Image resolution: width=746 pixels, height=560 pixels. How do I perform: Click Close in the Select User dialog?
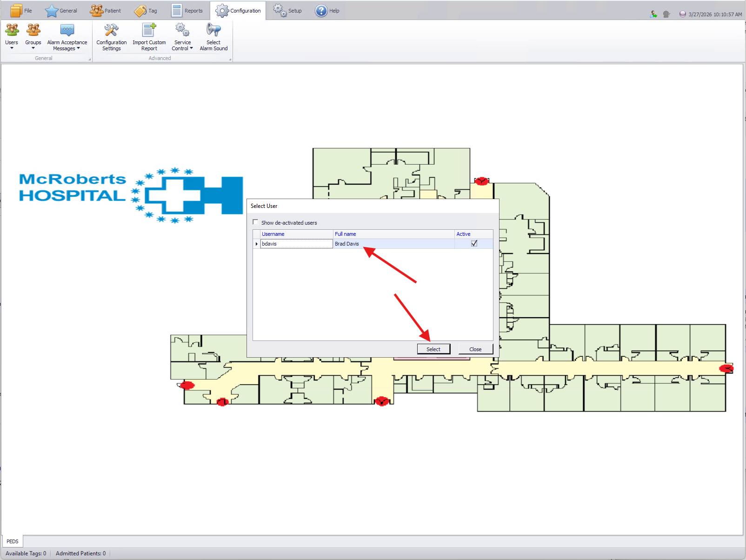click(x=475, y=349)
